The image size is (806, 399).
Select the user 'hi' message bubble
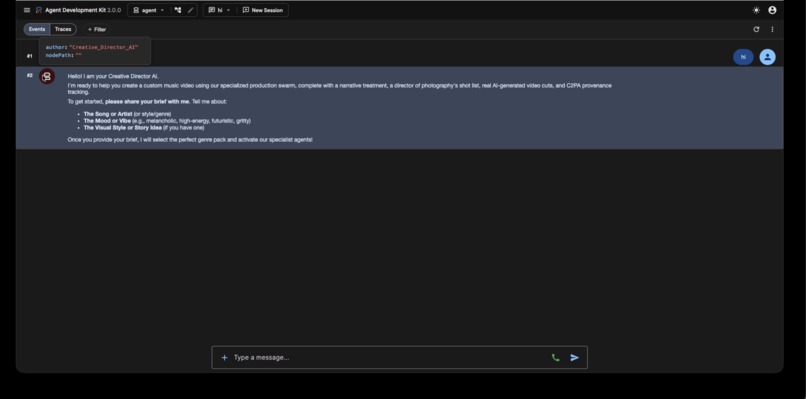(743, 57)
